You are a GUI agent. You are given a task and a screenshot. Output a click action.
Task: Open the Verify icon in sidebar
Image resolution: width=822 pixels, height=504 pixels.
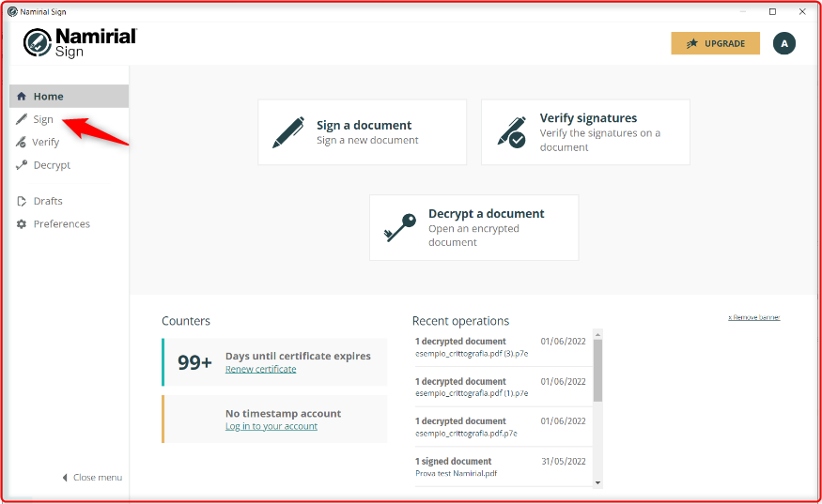pos(21,142)
